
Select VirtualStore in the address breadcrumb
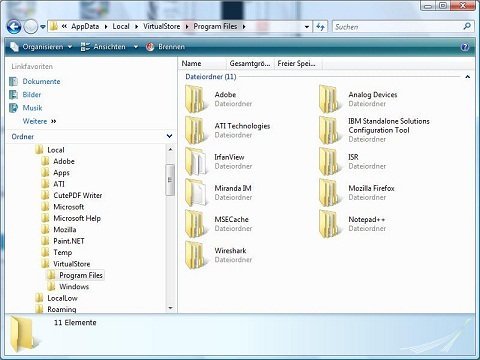pyautogui.click(x=162, y=26)
